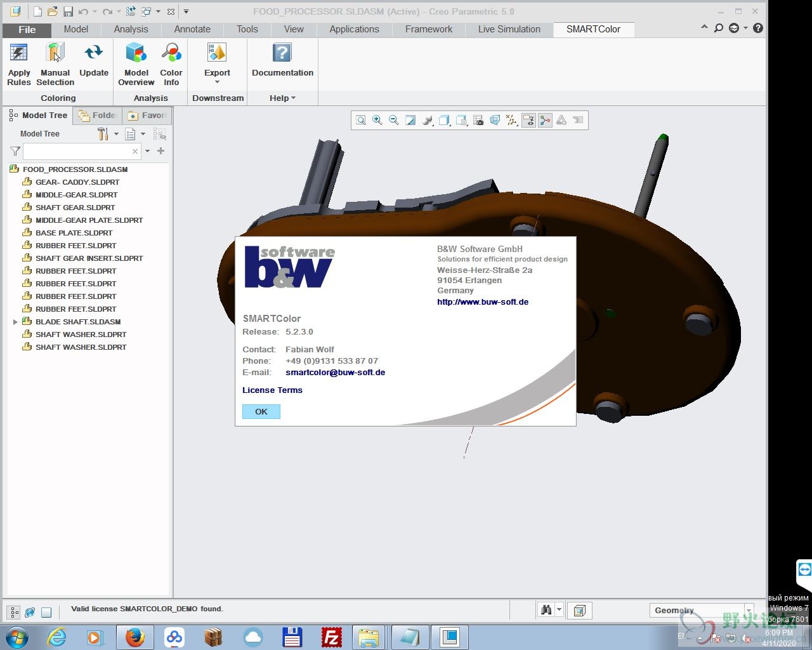Viewport: 812px width, 650px height.
Task: Open Firefox from the taskbar
Action: click(x=134, y=637)
